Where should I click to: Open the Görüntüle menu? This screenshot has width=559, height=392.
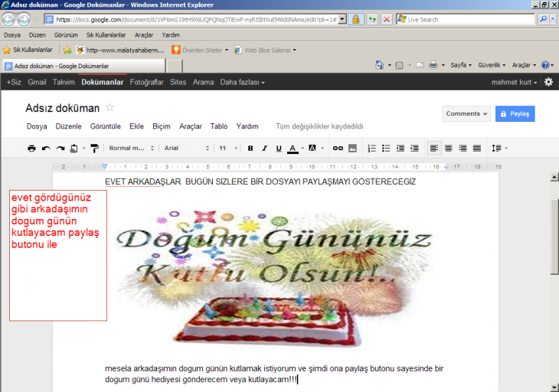click(x=105, y=126)
